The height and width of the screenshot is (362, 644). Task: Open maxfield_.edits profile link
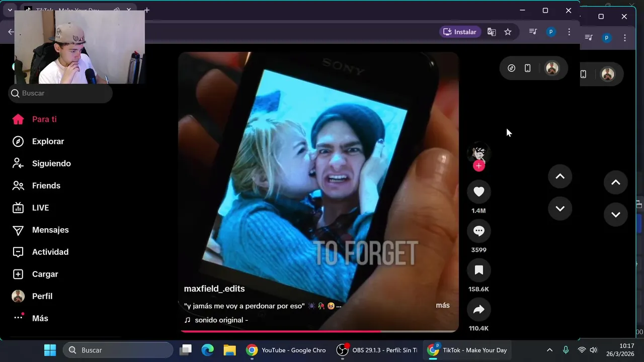(214, 289)
